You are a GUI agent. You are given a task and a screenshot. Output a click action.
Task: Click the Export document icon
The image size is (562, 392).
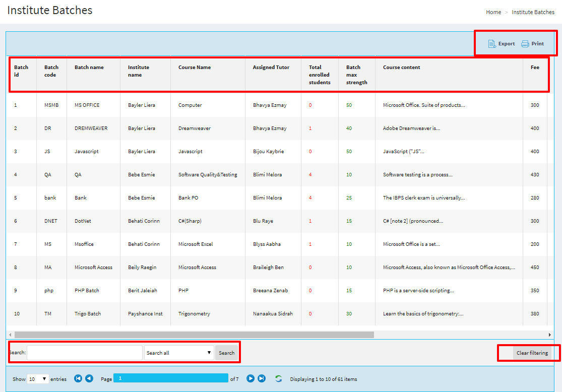tap(492, 44)
